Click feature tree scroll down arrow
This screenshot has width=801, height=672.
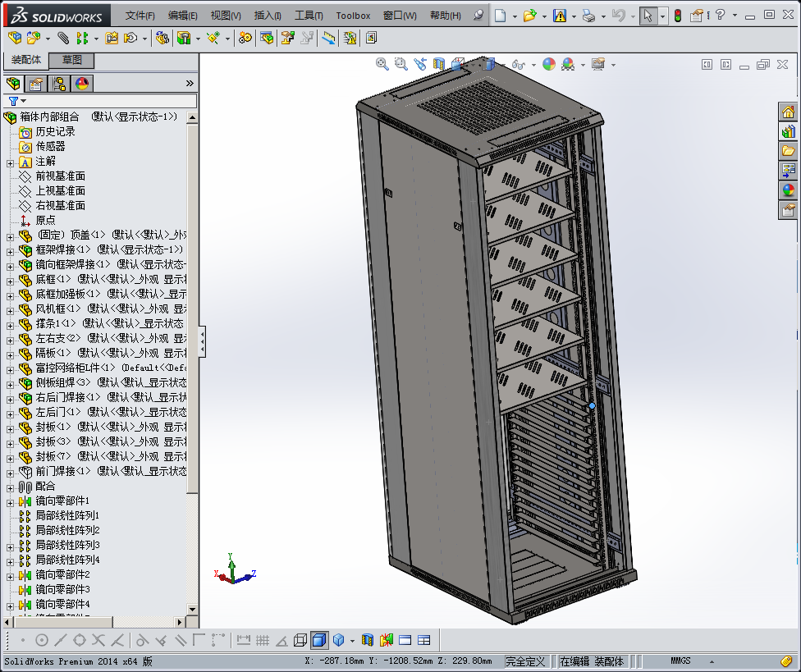coord(192,609)
